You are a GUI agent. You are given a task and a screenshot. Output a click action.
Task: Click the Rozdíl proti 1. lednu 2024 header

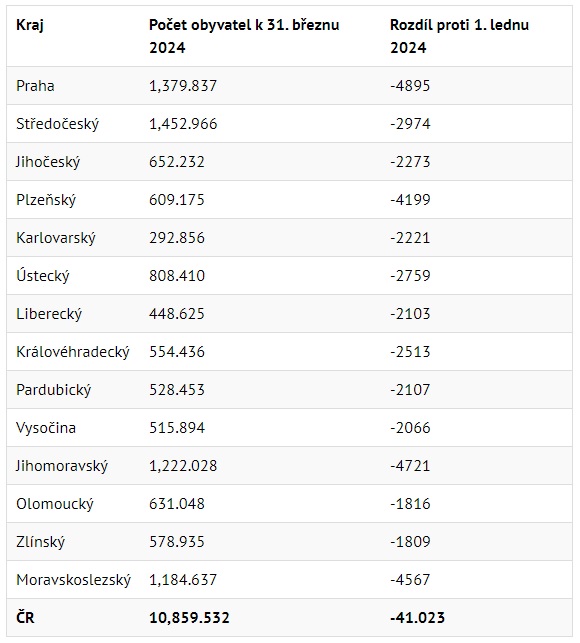pyautogui.click(x=459, y=36)
